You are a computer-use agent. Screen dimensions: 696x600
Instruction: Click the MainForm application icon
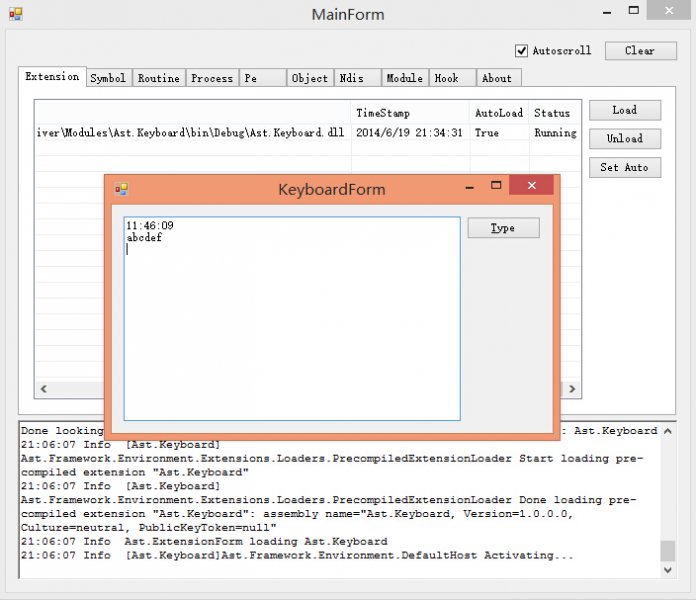pos(16,14)
